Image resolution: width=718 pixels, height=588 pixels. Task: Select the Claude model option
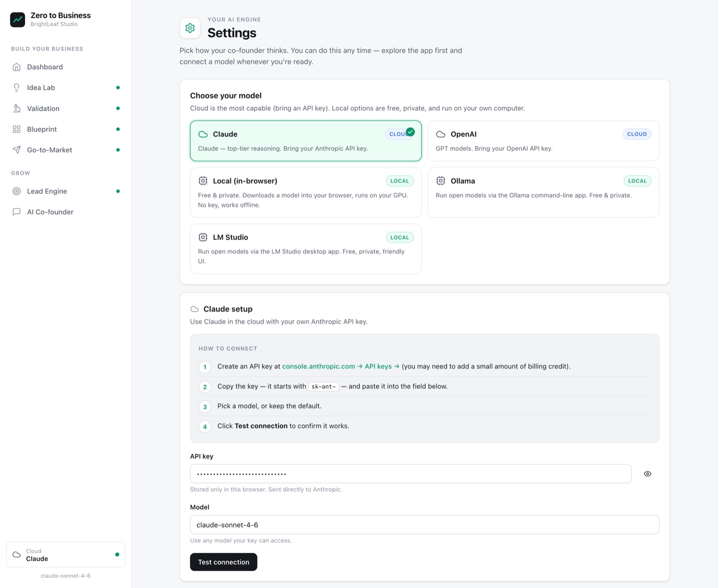pyautogui.click(x=306, y=141)
